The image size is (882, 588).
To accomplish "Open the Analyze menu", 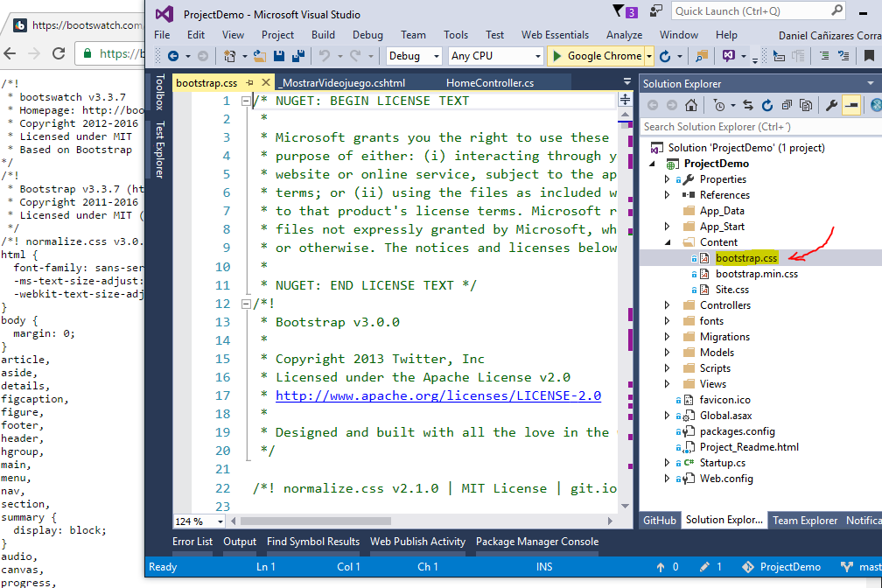I will pyautogui.click(x=624, y=35).
